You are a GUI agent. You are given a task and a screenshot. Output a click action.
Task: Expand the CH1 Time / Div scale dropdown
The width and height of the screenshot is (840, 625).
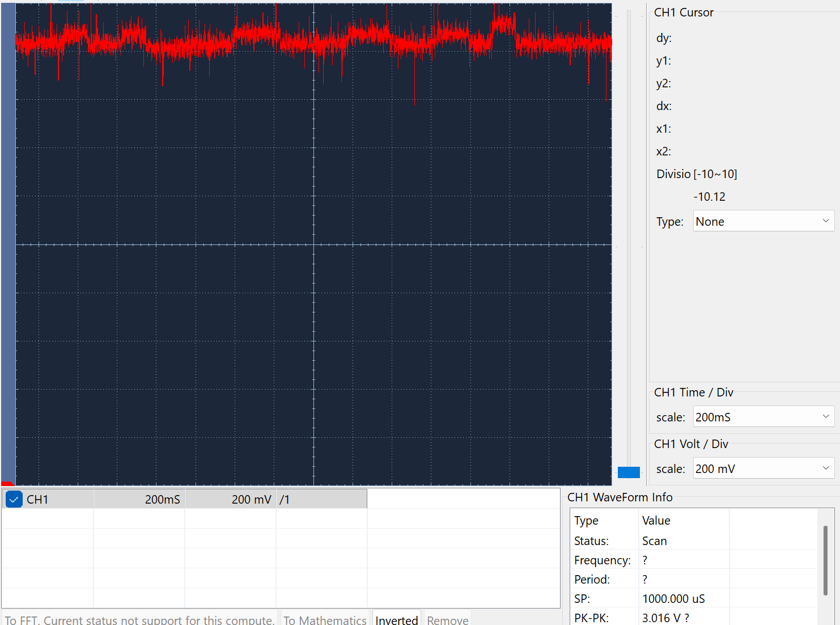click(x=763, y=417)
